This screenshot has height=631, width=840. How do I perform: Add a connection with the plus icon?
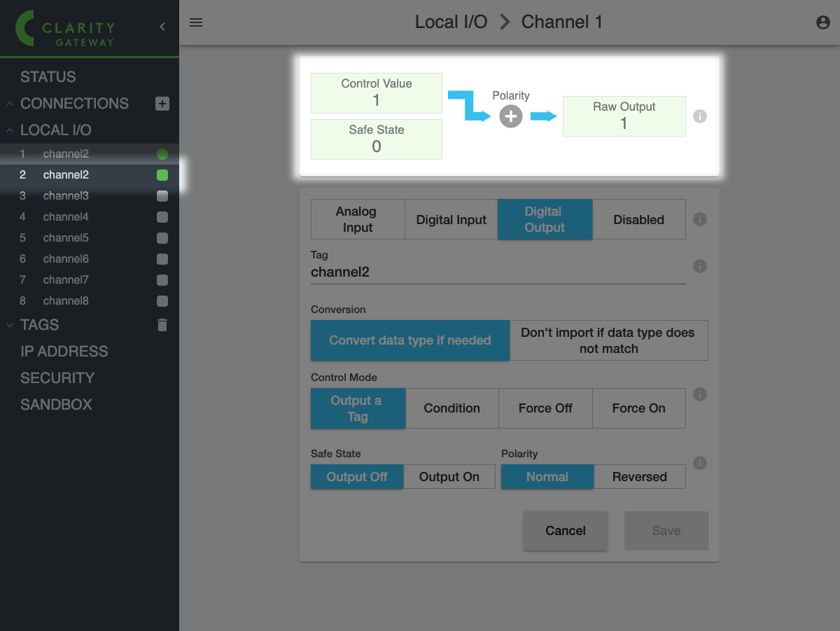(x=162, y=104)
